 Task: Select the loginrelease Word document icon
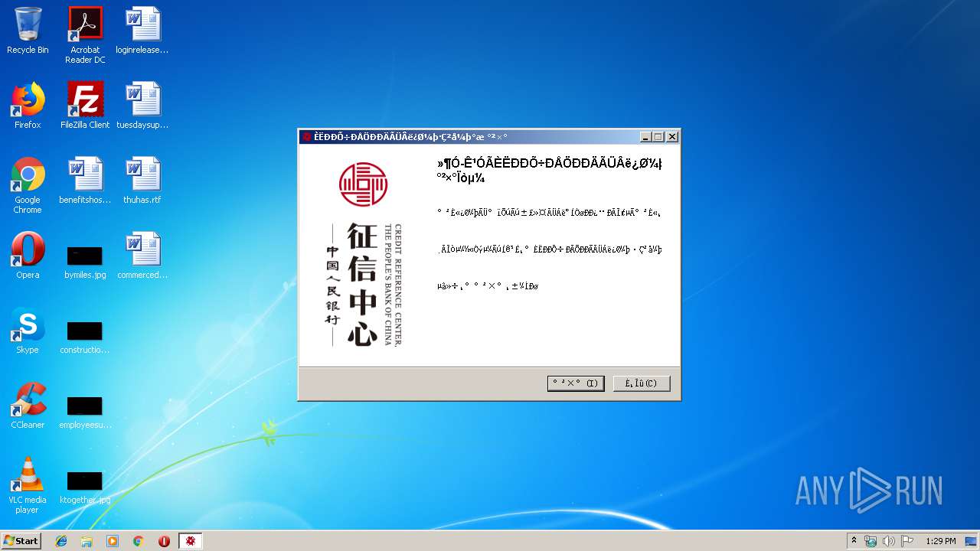[x=142, y=31]
